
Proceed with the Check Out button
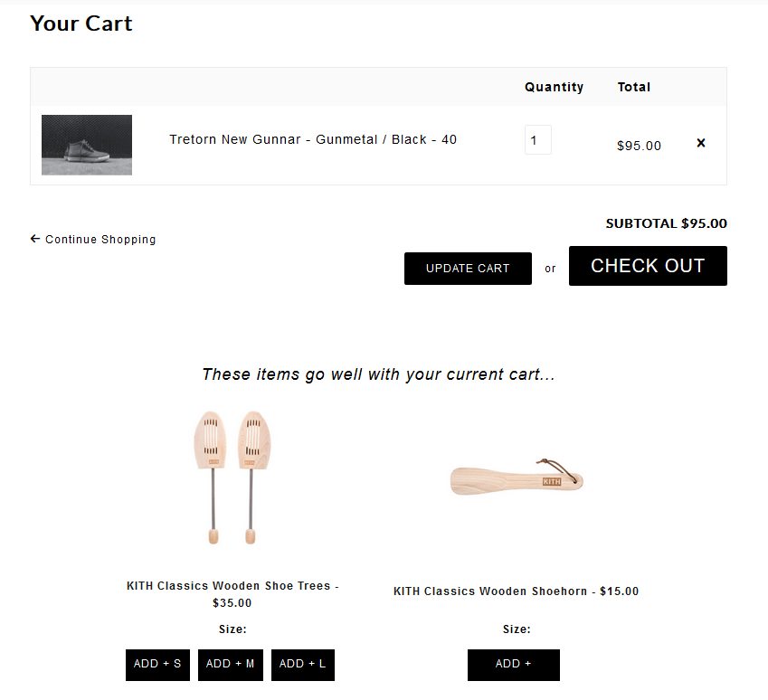click(648, 266)
